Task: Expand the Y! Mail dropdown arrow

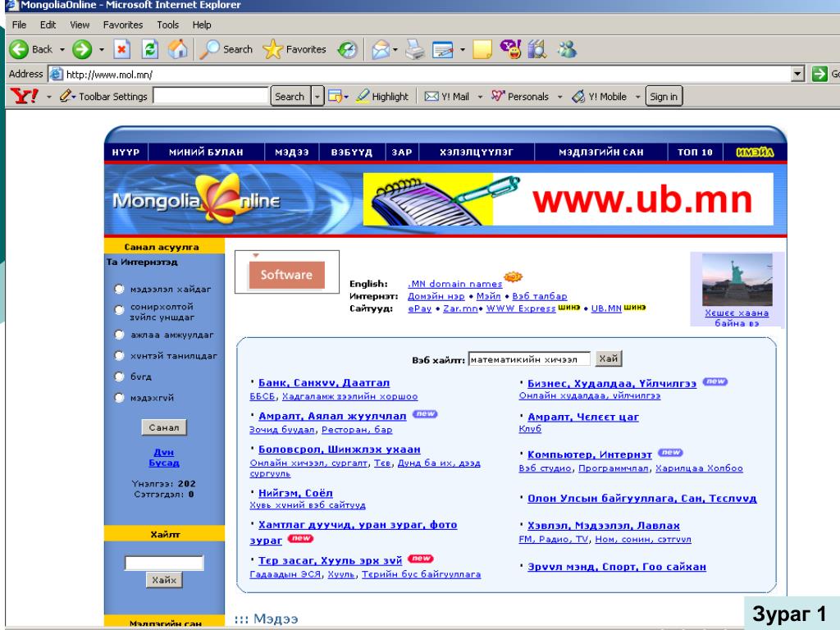Action: 480,97
